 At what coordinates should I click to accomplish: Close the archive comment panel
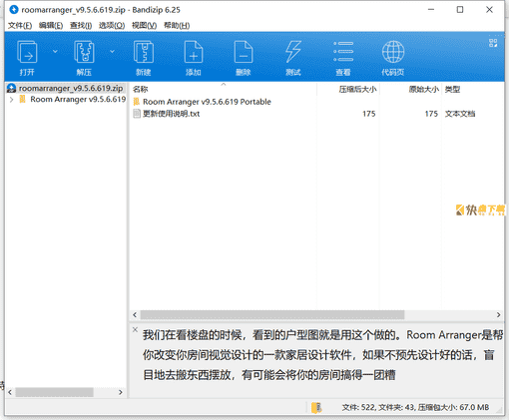[135, 329]
